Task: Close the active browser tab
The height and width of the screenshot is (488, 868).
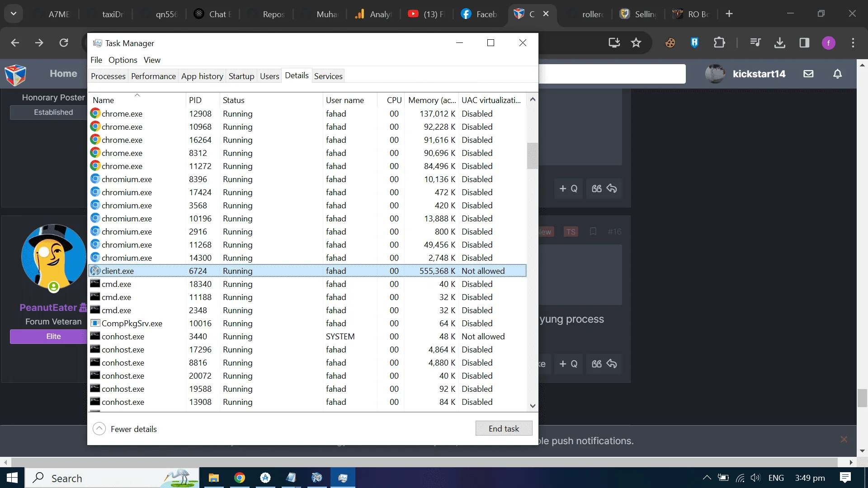Action: click(546, 14)
